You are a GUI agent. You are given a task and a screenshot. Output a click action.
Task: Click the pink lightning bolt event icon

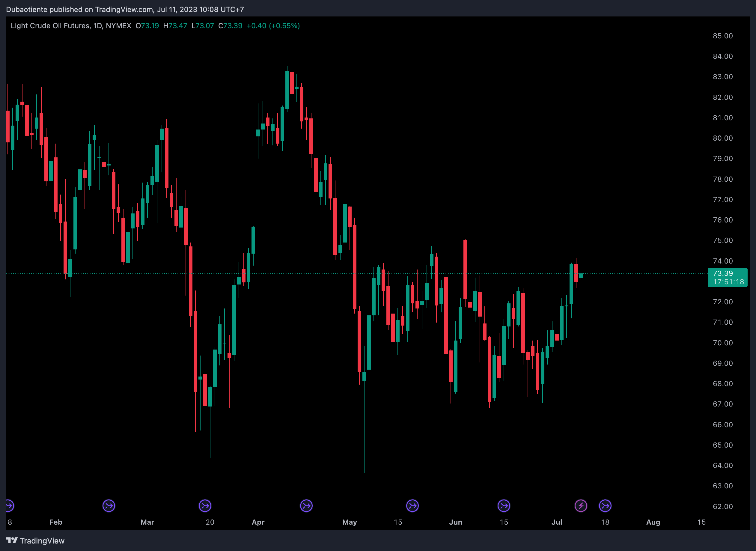(x=581, y=506)
